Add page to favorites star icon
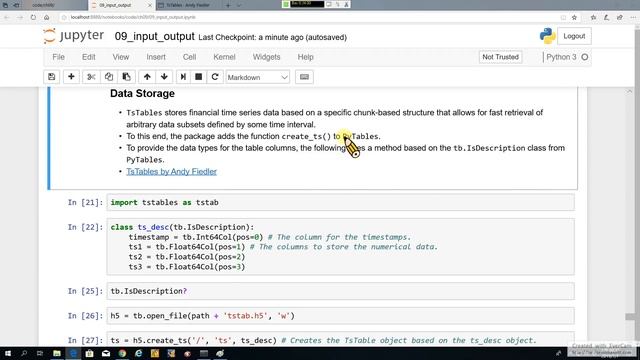Viewport: 640px width, 360px height. point(574,17)
